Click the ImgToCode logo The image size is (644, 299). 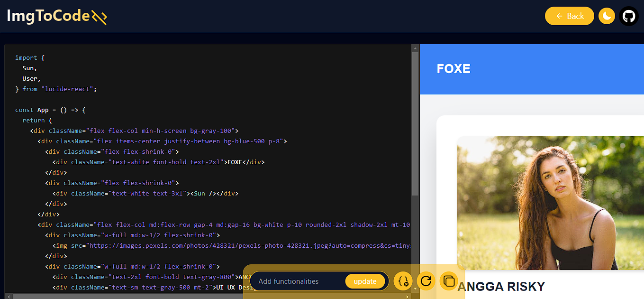[x=57, y=17]
